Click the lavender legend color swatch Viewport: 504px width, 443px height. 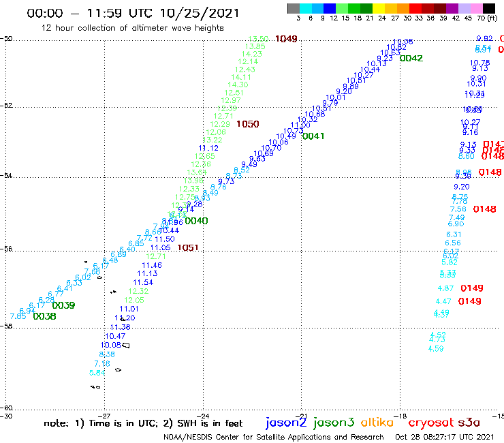pos(464,8)
